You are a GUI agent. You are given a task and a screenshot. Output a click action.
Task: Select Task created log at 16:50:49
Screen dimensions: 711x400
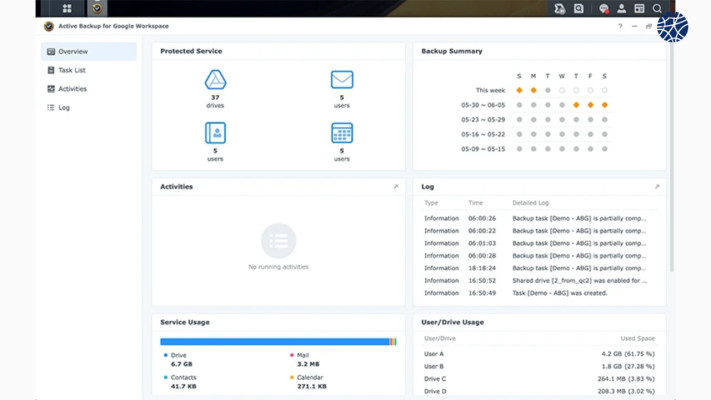(x=539, y=293)
